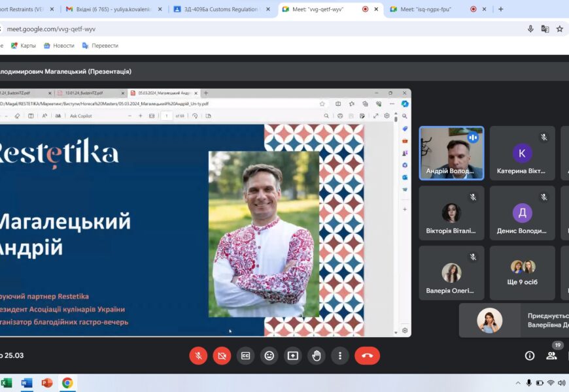
Task: Turn on the camera in Meet
Action: click(x=222, y=355)
